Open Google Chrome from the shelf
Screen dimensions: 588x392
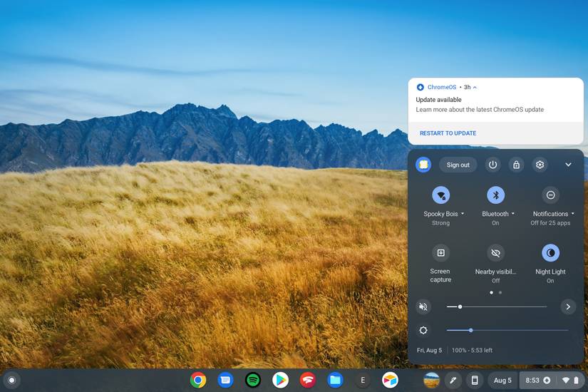coord(198,380)
